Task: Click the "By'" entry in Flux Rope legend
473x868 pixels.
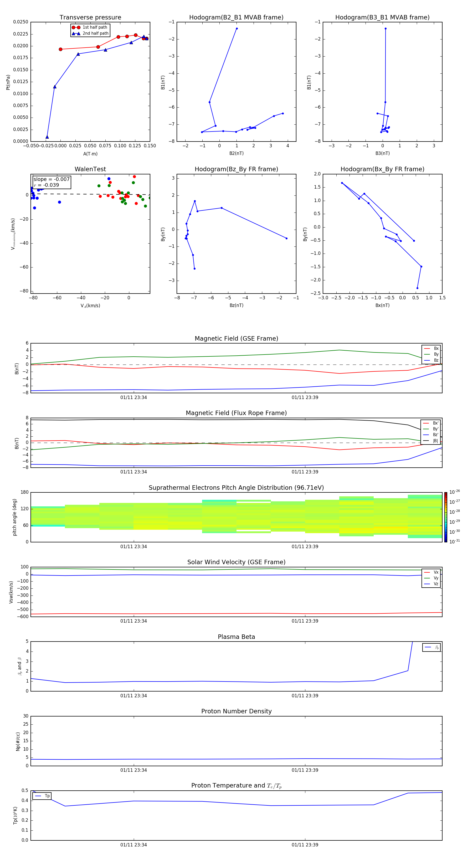Action: [431, 429]
